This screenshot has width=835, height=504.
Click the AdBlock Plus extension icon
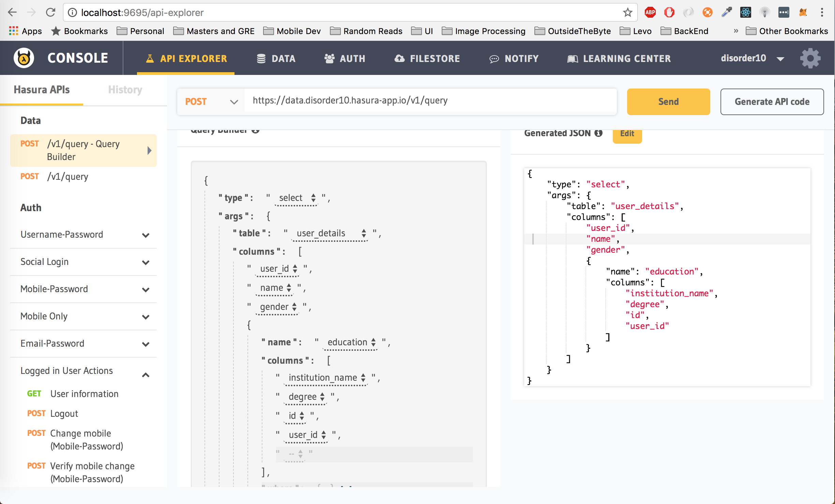(x=650, y=13)
